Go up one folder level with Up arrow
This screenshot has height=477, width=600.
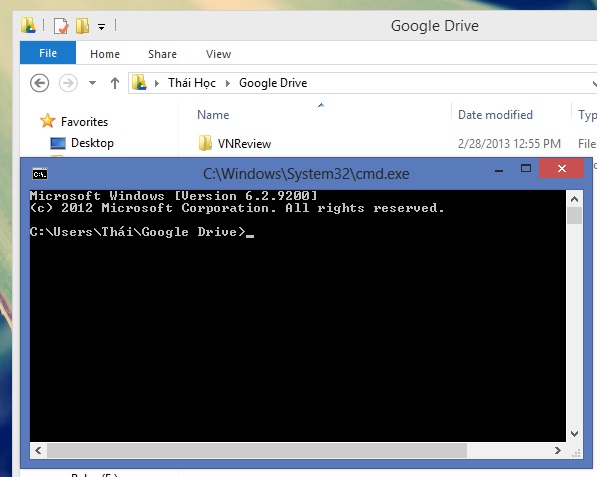pyautogui.click(x=115, y=83)
